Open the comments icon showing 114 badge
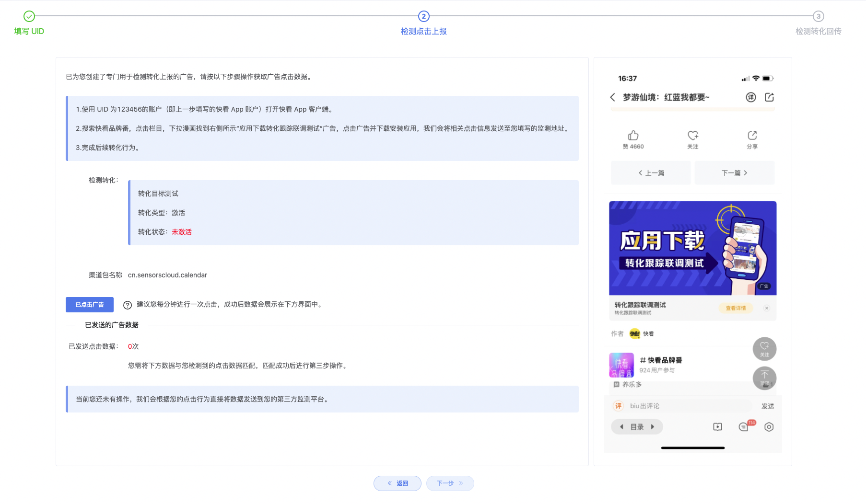 click(744, 427)
